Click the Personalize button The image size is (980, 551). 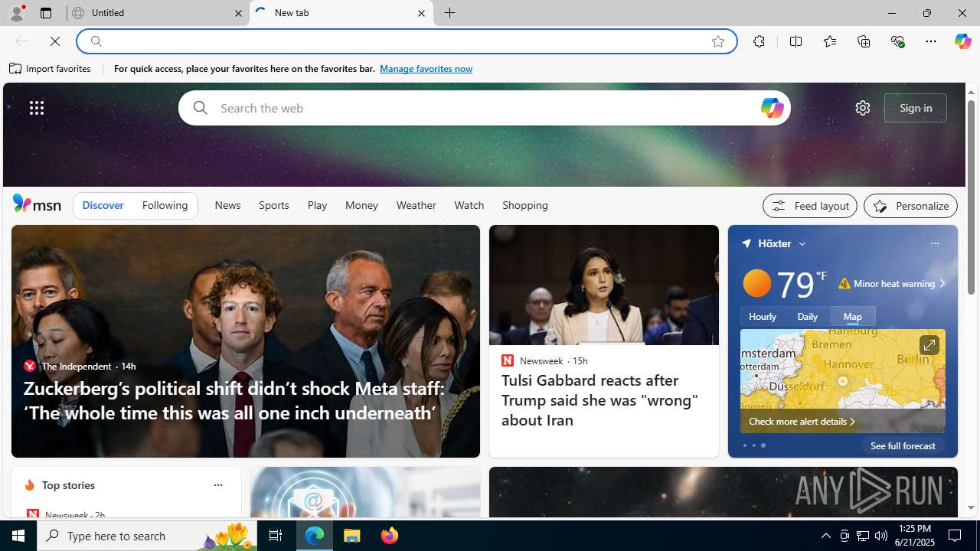[910, 206]
